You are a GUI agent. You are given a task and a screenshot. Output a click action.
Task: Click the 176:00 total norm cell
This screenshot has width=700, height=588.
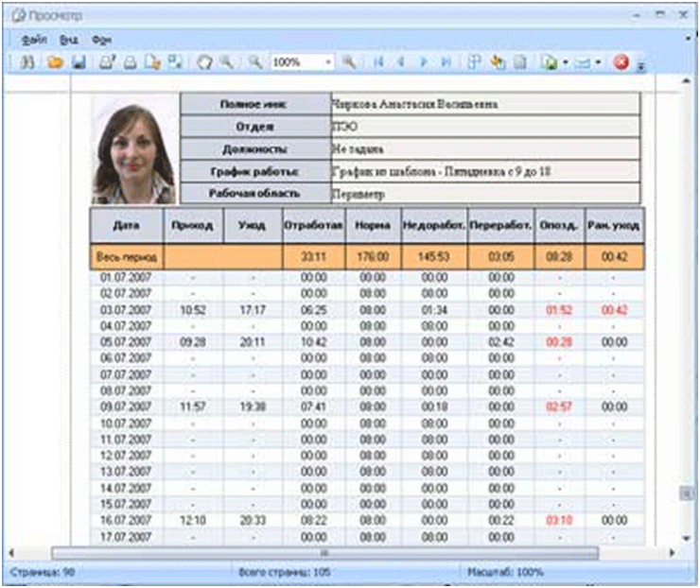click(373, 257)
